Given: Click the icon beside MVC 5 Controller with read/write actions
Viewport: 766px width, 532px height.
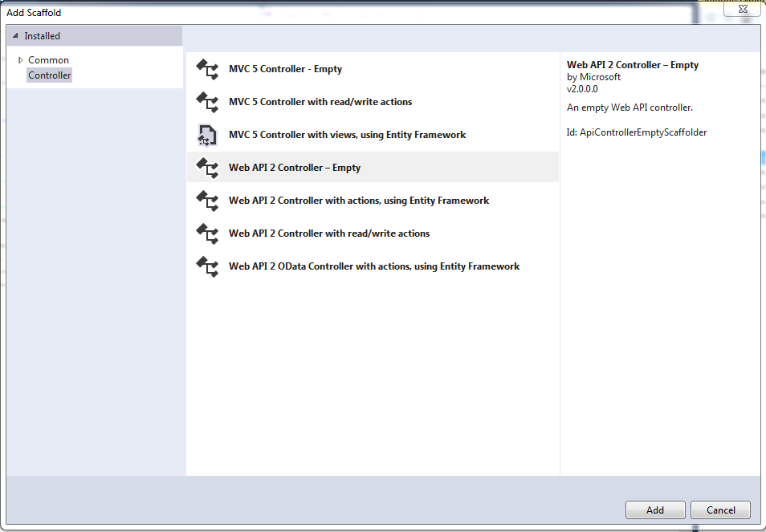Looking at the screenshot, I should pyautogui.click(x=208, y=102).
